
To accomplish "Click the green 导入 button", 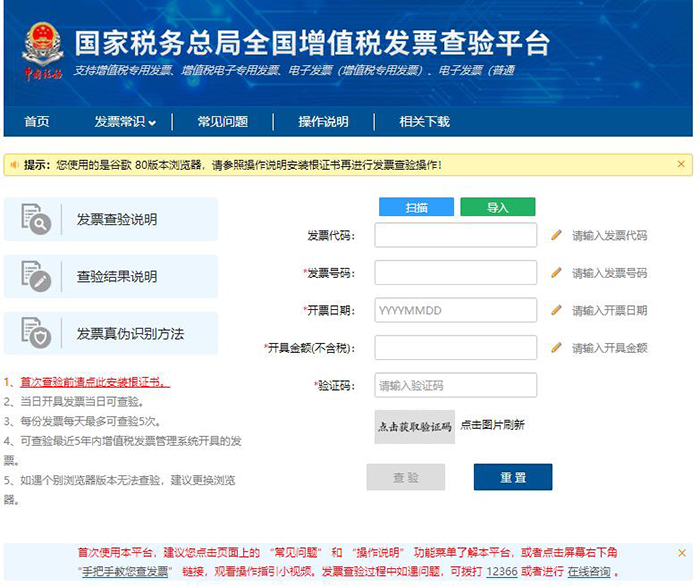I will coord(498,207).
